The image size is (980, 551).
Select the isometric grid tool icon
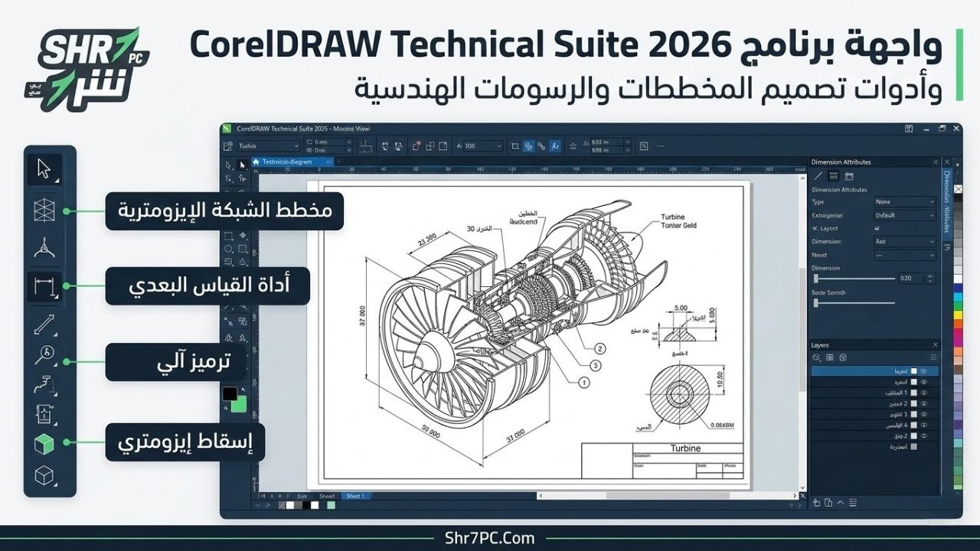(x=44, y=210)
